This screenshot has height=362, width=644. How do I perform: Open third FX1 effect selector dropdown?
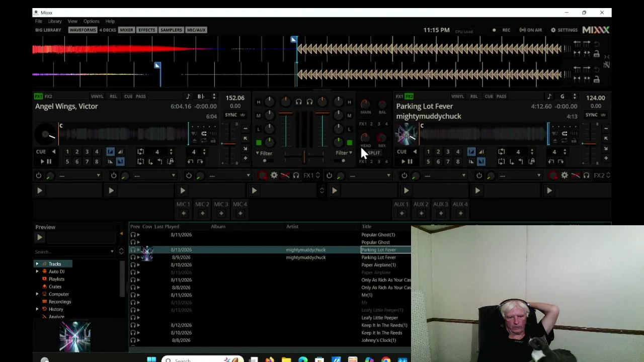pyautogui.click(x=229, y=175)
